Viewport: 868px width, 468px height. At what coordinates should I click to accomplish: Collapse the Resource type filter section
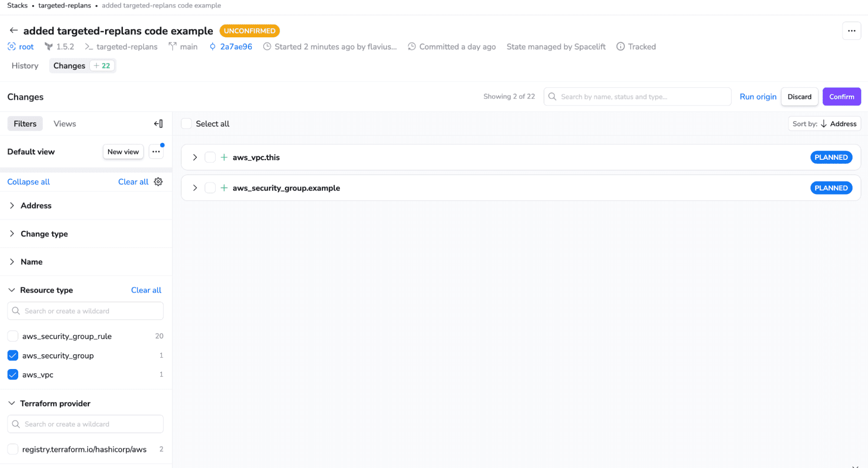[x=12, y=290]
